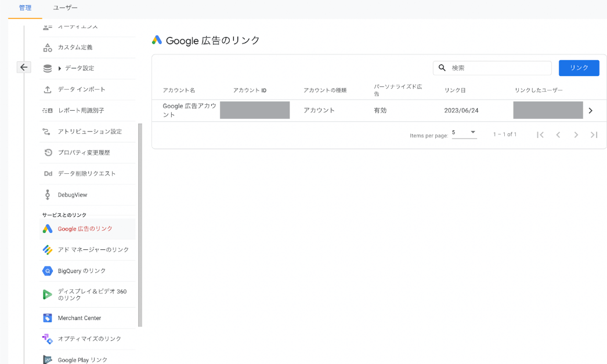Screen dimensions: 607x364
Task: Click the サービスとのリンク section heading
Action: pos(64,215)
